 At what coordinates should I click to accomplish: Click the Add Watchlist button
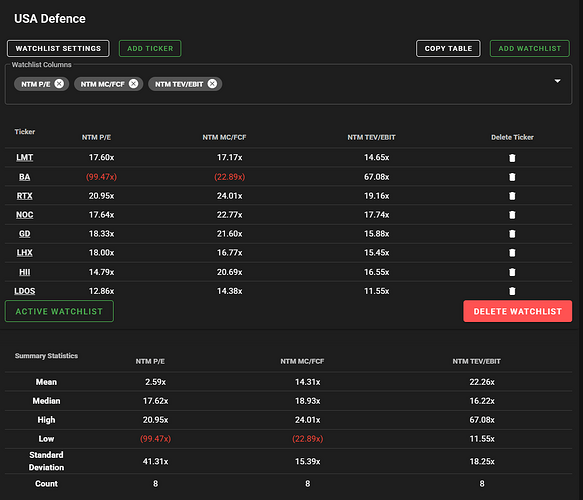529,48
